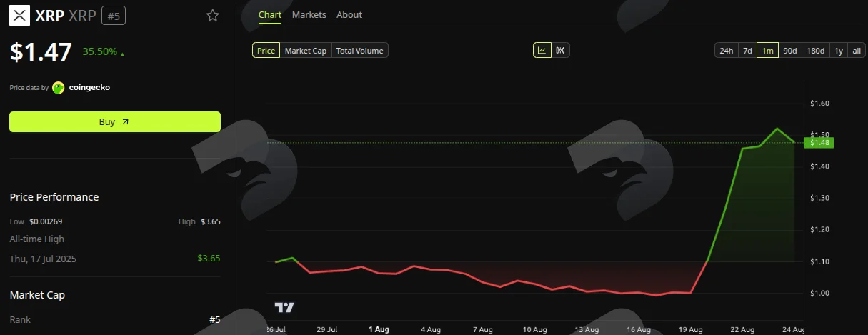868x335 pixels.
Task: Click the $1.00 price axis label
Action: 819,293
